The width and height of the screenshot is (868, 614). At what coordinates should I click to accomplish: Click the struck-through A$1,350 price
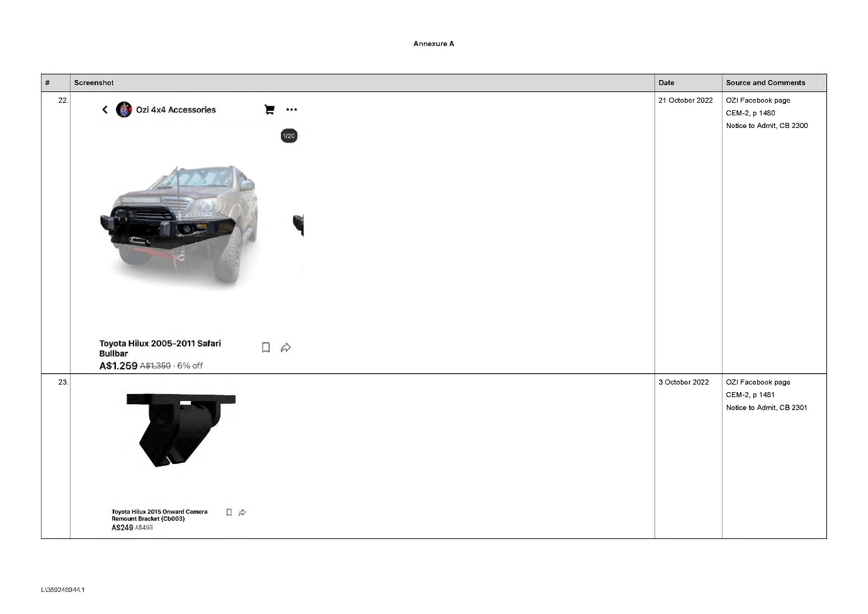point(155,366)
